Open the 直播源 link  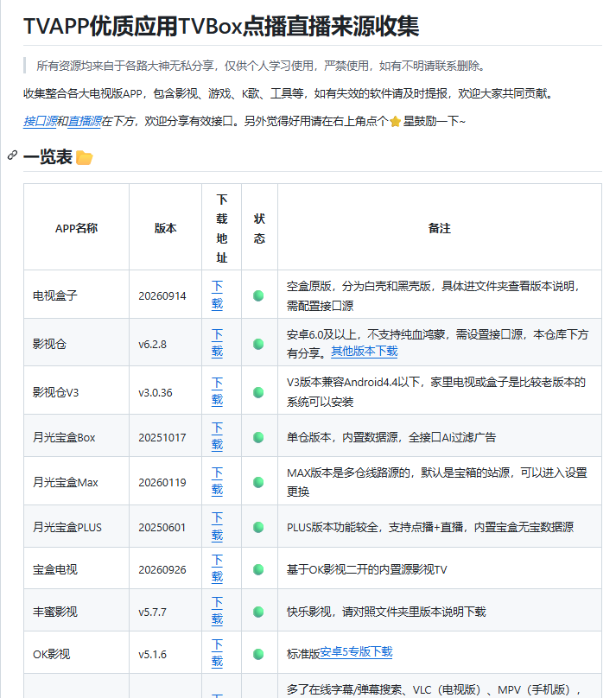tap(85, 121)
